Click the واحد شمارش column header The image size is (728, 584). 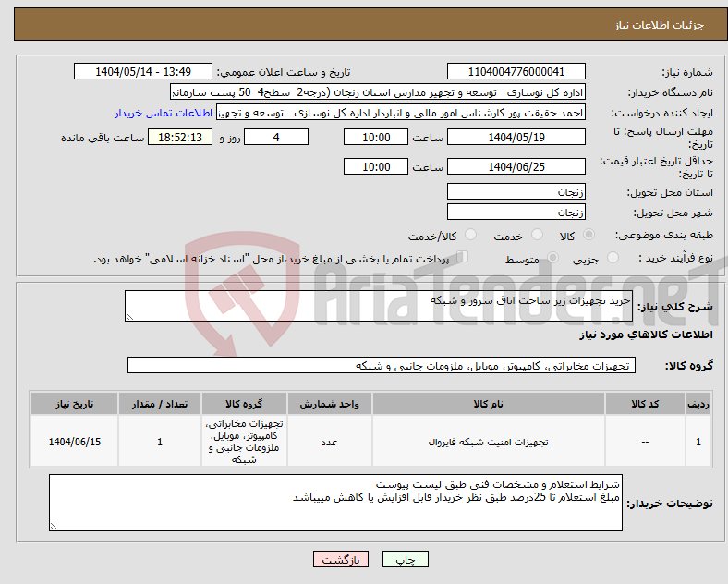(x=329, y=404)
